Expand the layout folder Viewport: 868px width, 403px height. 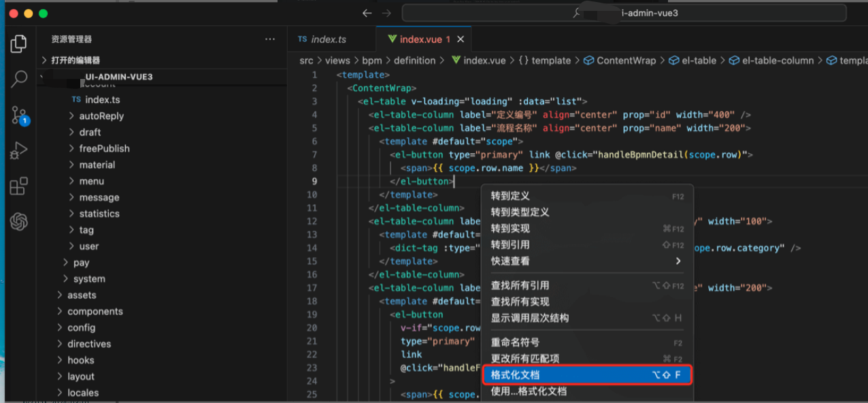[81, 377]
